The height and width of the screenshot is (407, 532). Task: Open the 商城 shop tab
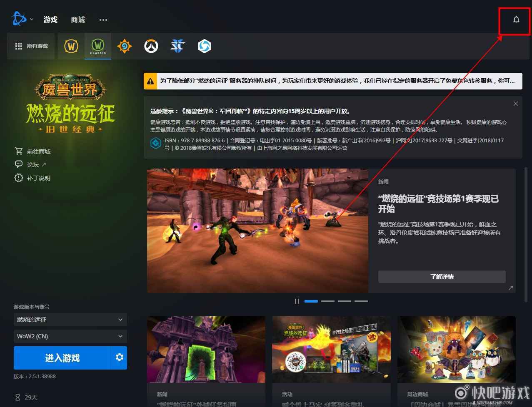[78, 20]
